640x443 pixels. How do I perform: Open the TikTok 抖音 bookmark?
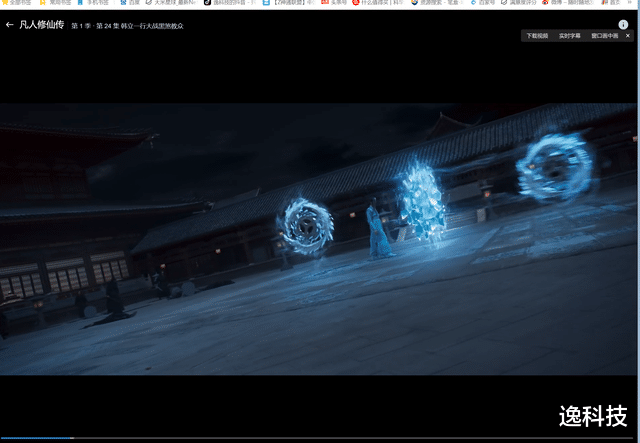coord(230,2)
